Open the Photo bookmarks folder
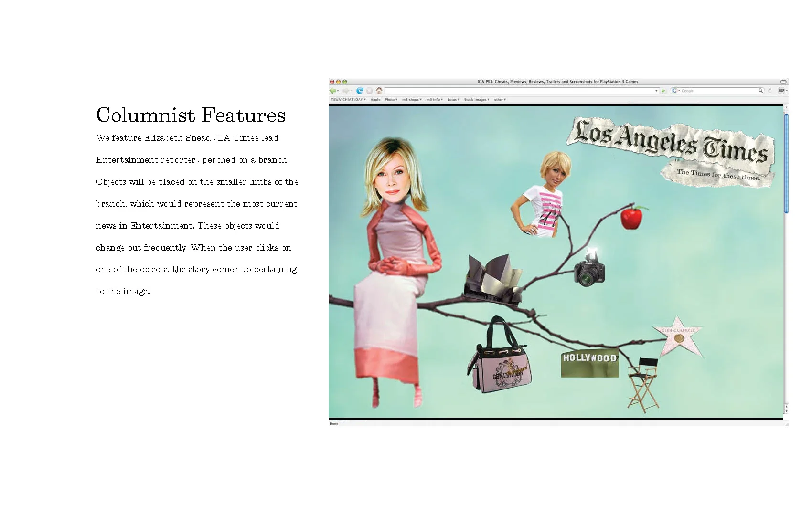 click(x=391, y=100)
